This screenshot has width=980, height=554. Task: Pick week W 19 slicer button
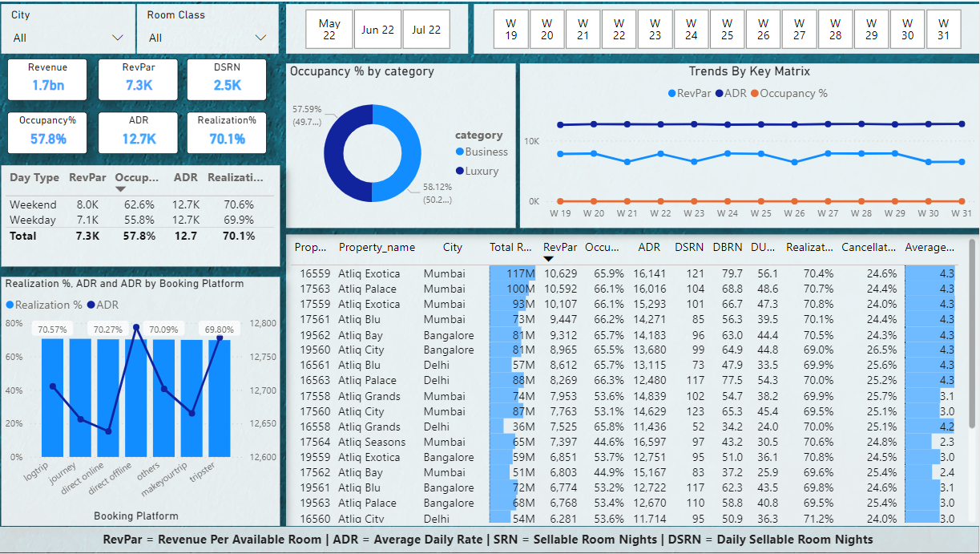[x=511, y=30]
